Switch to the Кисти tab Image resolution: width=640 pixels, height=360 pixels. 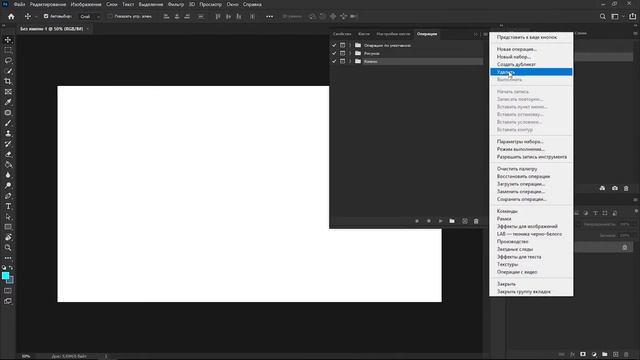364,34
